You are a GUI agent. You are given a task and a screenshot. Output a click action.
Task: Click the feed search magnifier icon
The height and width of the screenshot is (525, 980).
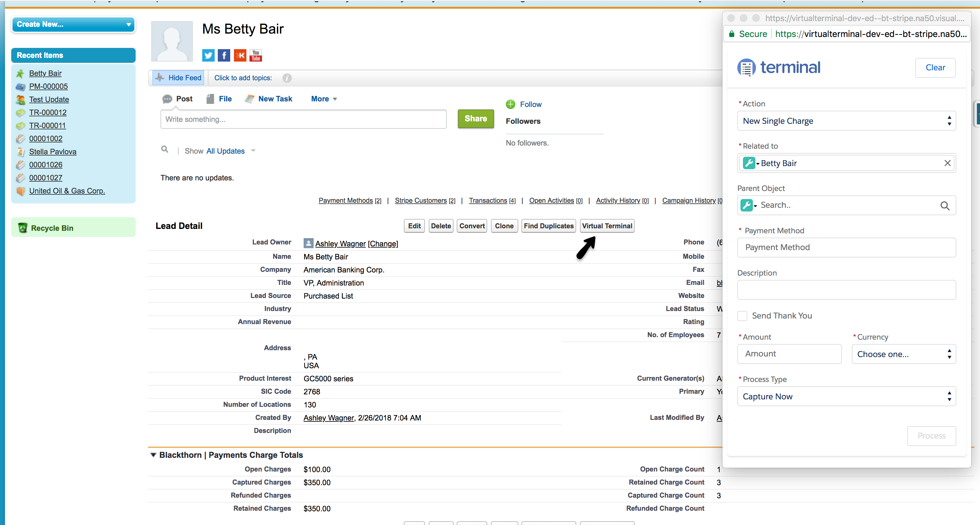(164, 149)
